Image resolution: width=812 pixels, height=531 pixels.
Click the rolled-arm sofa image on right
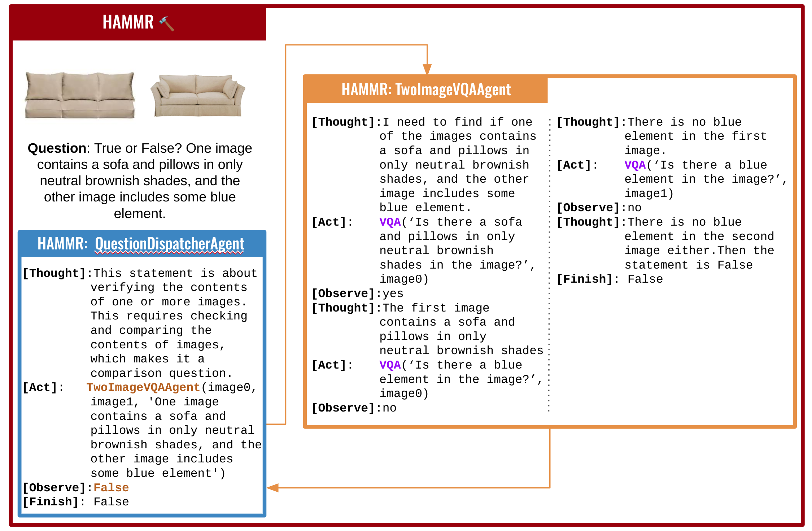pos(198,96)
